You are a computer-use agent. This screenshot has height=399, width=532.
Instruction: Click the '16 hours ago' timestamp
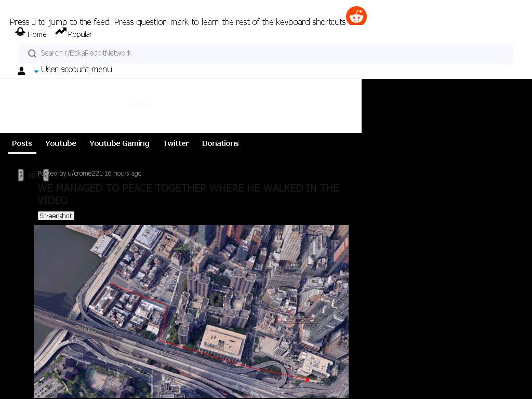click(x=123, y=174)
